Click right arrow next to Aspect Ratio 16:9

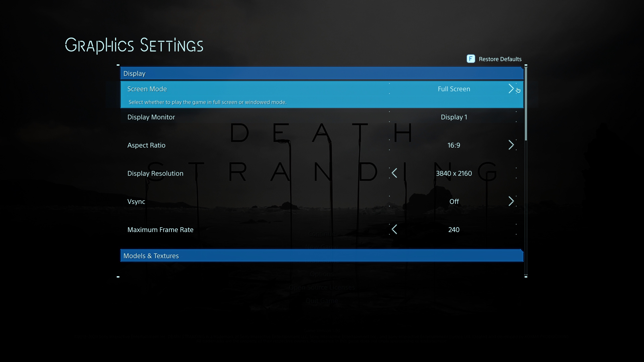(511, 145)
